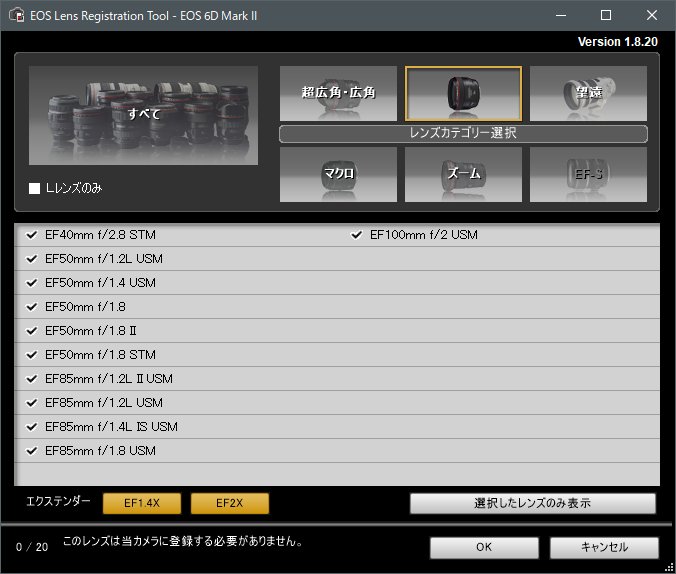
Task: Click the EOS Lens Registration Tool title icon
Action: pos(17,15)
